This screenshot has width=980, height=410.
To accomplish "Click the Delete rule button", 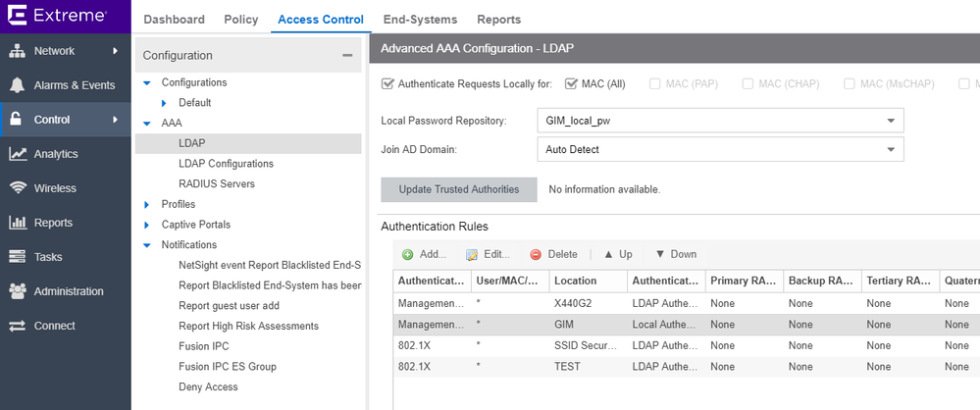I will pos(553,255).
